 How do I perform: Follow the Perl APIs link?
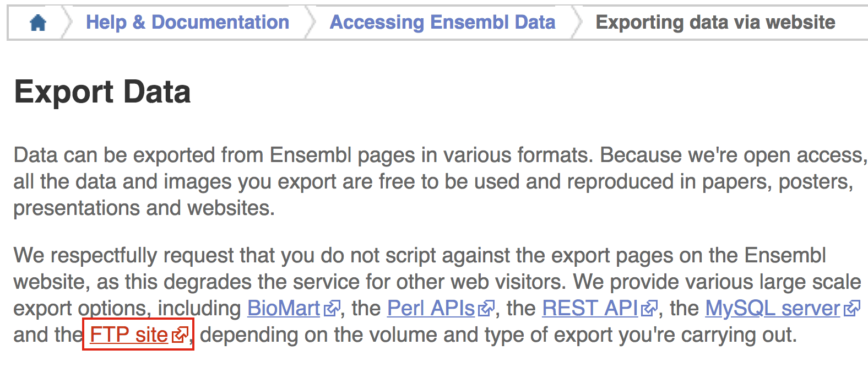pyautogui.click(x=431, y=308)
